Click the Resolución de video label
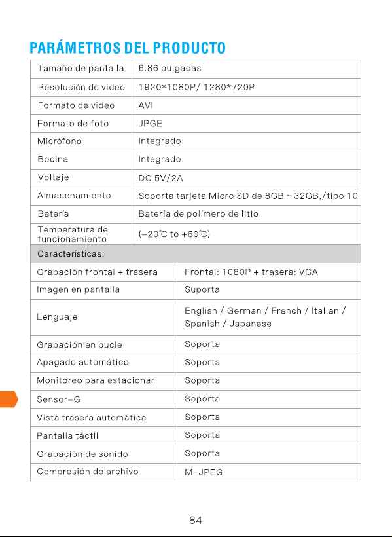The width and height of the screenshot is (392, 537). click(x=82, y=87)
